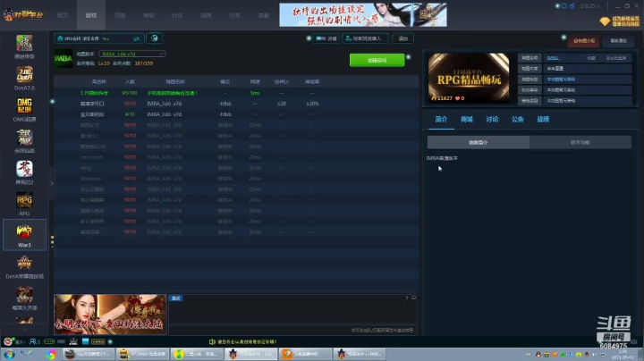Switch to the 讨论 tab

tap(492, 120)
